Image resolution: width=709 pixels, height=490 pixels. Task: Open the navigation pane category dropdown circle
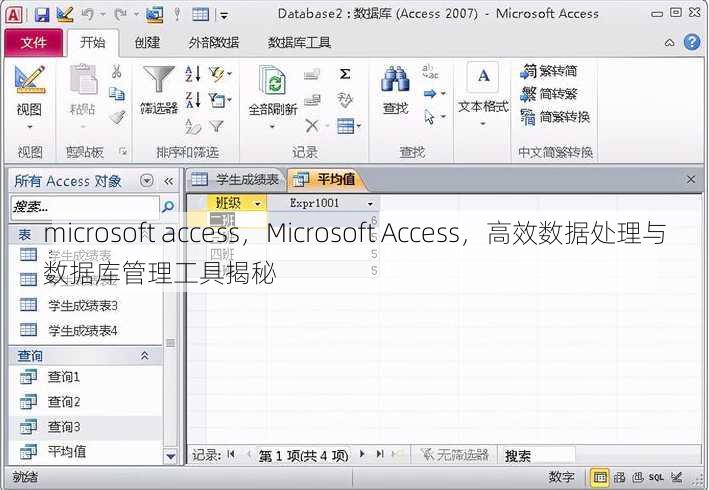pyautogui.click(x=147, y=181)
